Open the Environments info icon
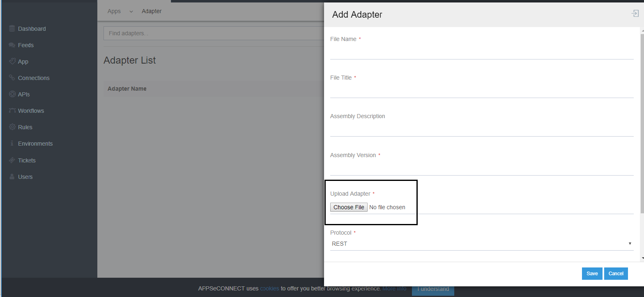644x297 pixels. coord(12,144)
